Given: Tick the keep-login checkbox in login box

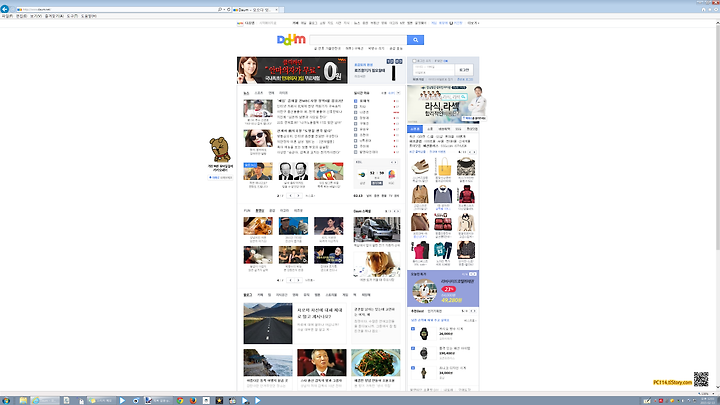Looking at the screenshot, I should [414, 61].
